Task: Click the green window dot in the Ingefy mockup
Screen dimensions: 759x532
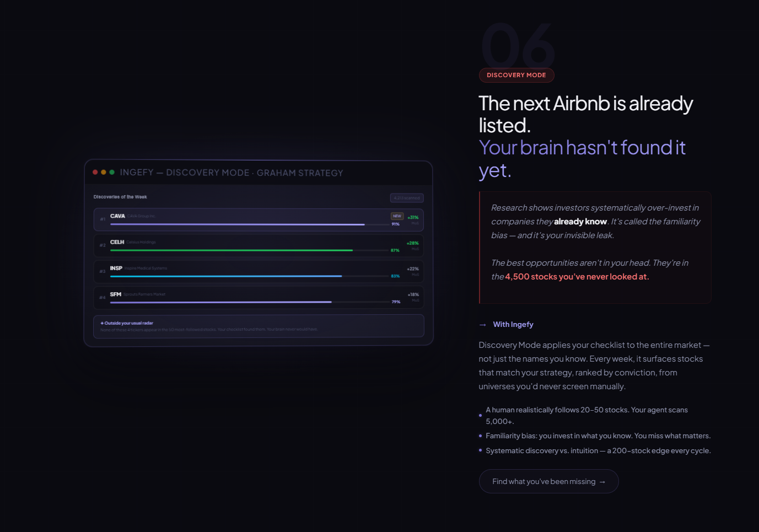Action: click(112, 173)
